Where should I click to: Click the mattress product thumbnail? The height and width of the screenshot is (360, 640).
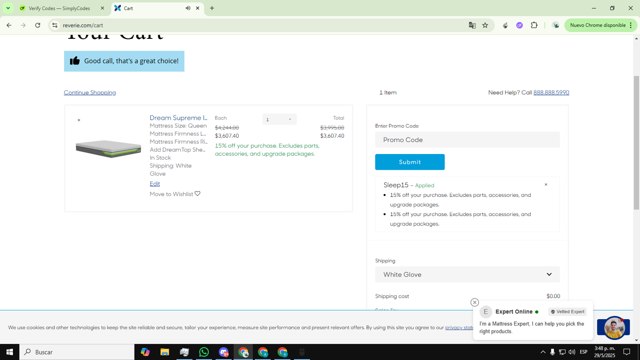pos(108,149)
